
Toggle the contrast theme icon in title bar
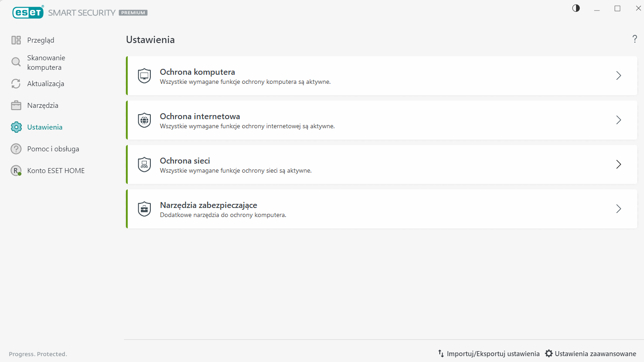coord(576,8)
